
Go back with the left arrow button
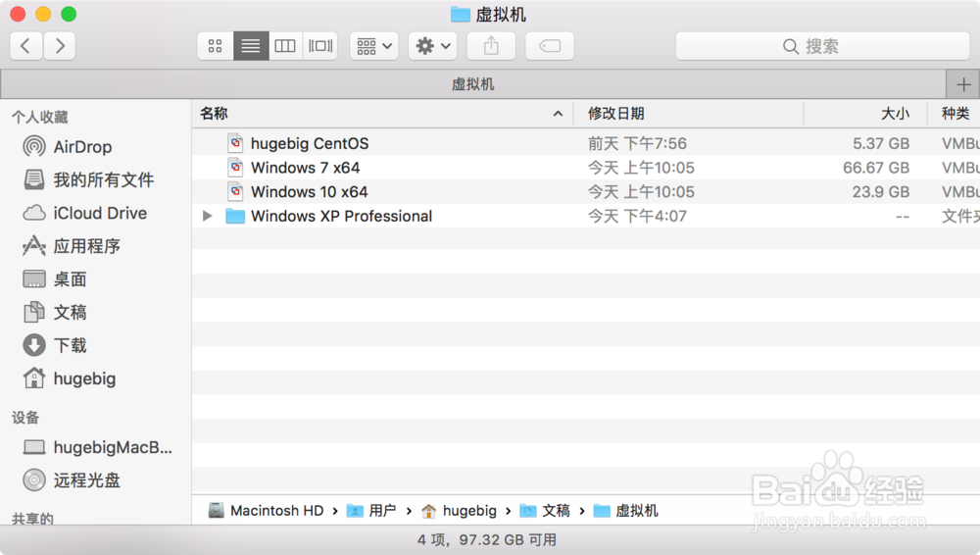(26, 46)
